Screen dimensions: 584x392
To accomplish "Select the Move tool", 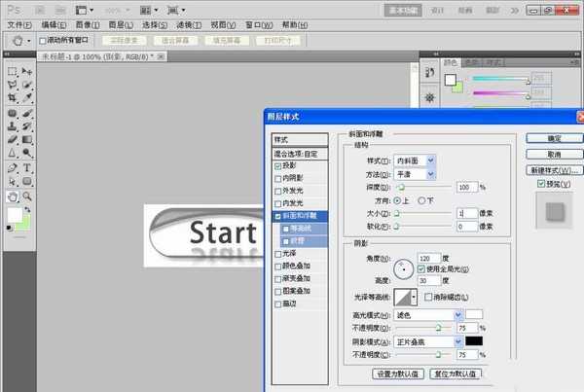I will tap(27, 71).
